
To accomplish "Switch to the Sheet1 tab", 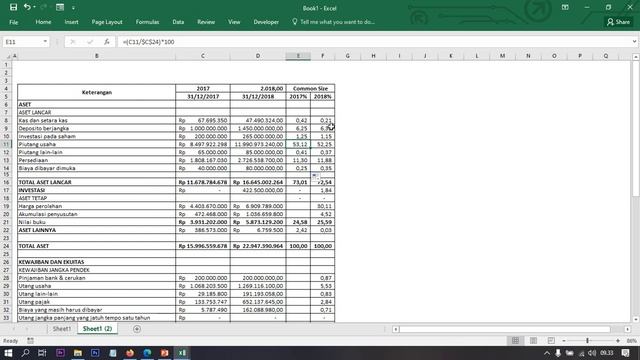I will (62, 329).
